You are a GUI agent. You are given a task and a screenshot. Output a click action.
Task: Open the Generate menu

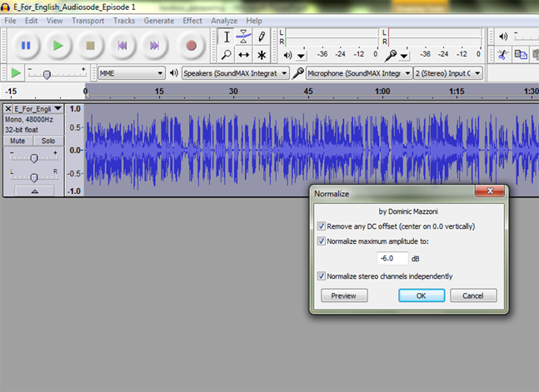pos(159,20)
